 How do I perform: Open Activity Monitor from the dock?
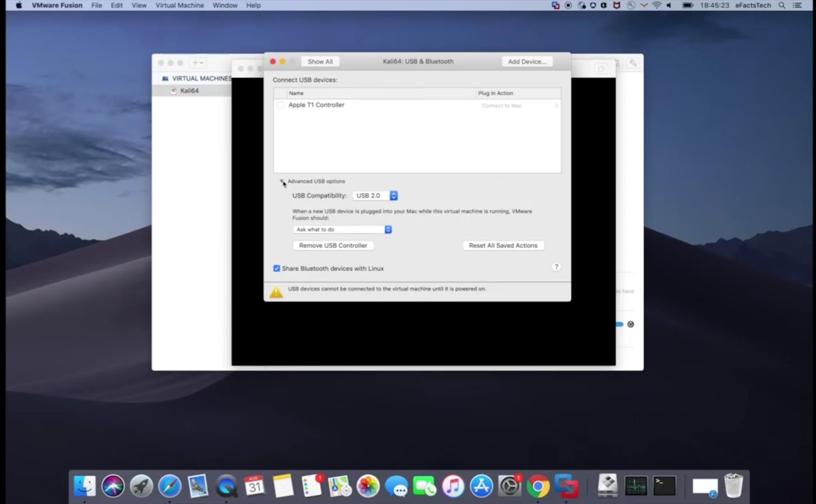click(636, 486)
